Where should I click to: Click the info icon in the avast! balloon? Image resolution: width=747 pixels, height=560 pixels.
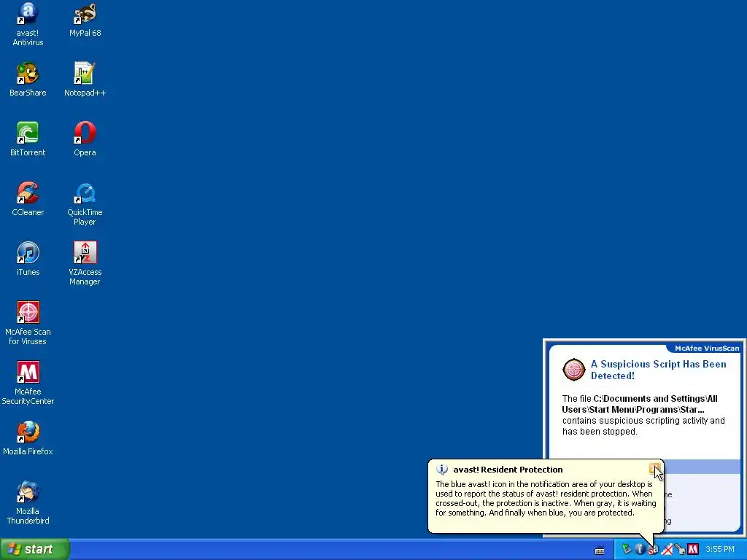pyautogui.click(x=441, y=470)
